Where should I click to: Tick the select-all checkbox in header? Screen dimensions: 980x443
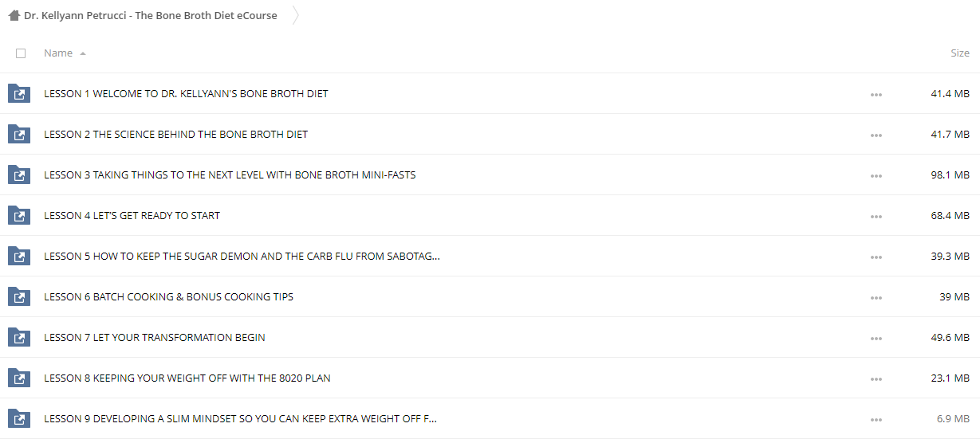(x=21, y=53)
